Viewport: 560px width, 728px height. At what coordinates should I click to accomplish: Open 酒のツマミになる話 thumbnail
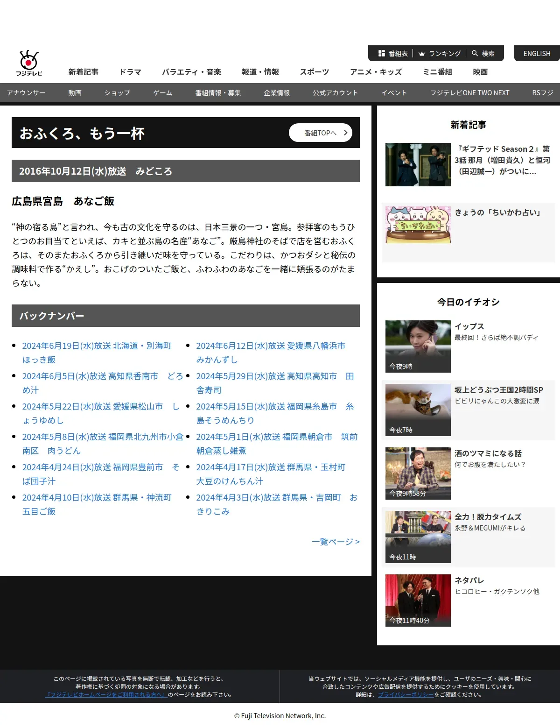(418, 474)
